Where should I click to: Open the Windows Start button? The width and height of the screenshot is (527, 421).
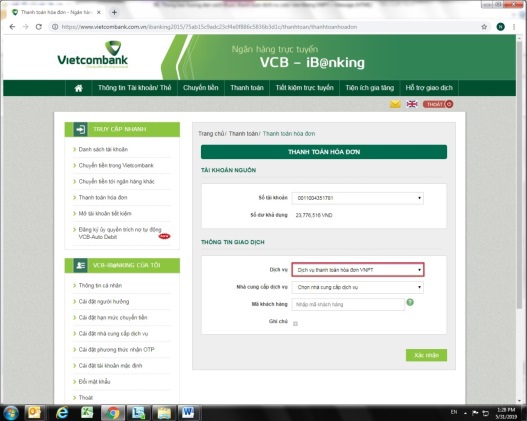tap(11, 413)
